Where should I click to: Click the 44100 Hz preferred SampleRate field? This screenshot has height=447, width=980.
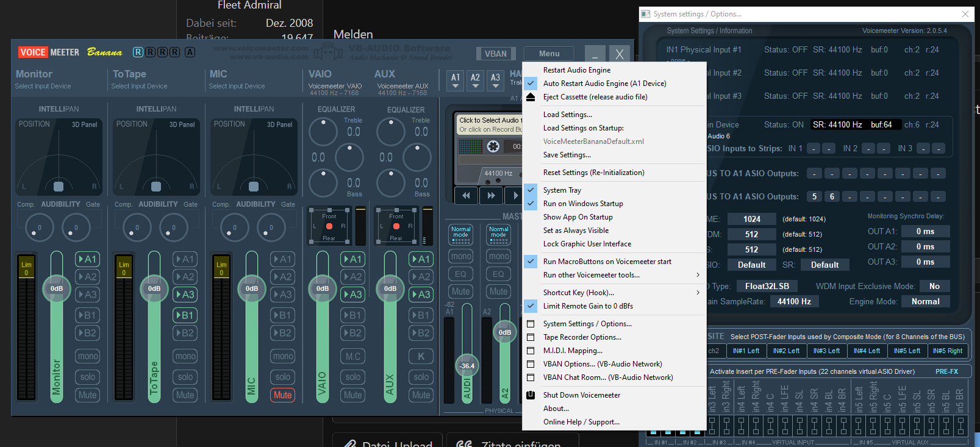coord(794,301)
